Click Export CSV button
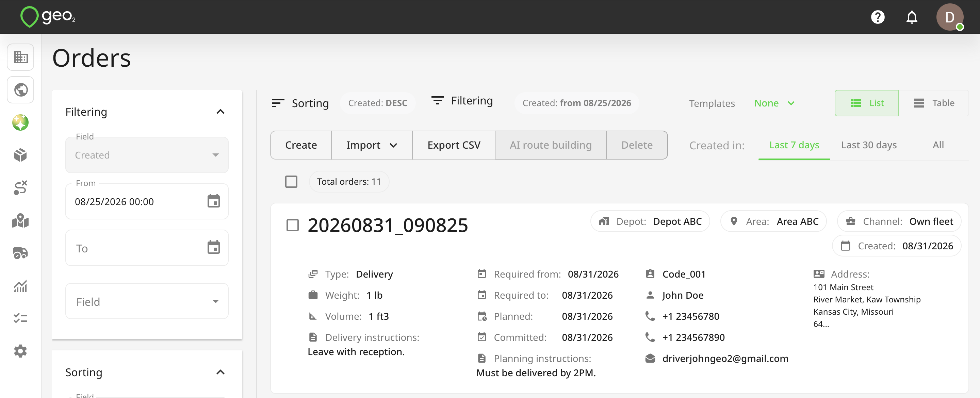The height and width of the screenshot is (398, 980). click(454, 145)
